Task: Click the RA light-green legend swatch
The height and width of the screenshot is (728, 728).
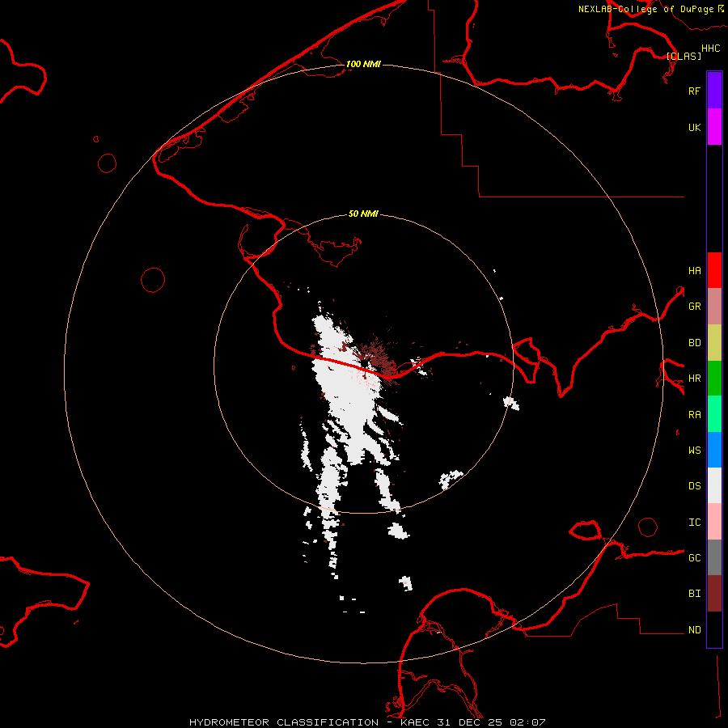Action: (714, 414)
